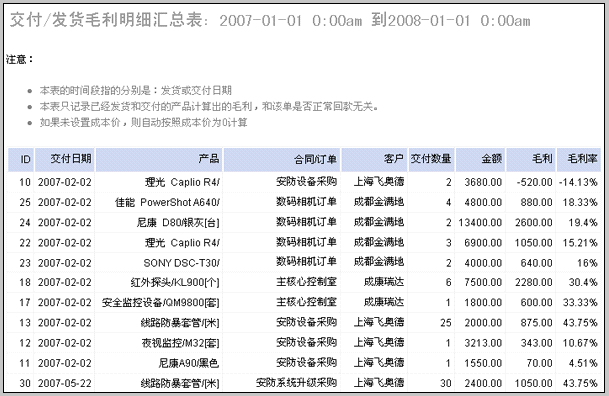
Task: Select the date 2007-05-22 cell
Action: (64, 383)
